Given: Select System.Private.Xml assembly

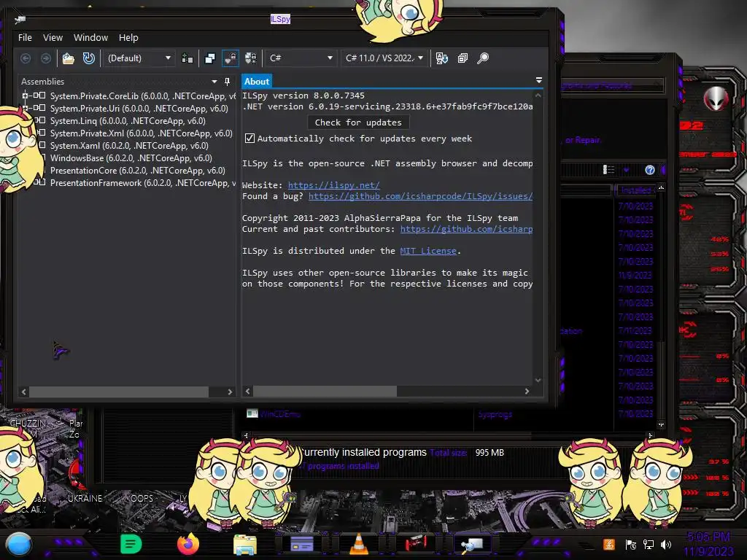Looking at the screenshot, I should [x=141, y=133].
